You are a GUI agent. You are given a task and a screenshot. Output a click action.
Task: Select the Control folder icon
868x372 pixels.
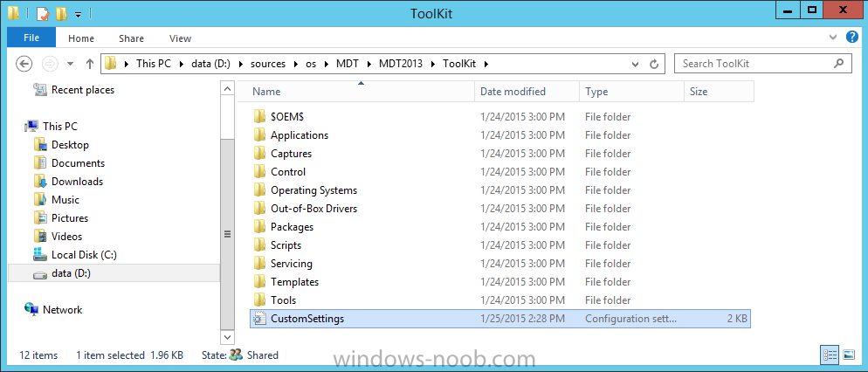(x=260, y=172)
